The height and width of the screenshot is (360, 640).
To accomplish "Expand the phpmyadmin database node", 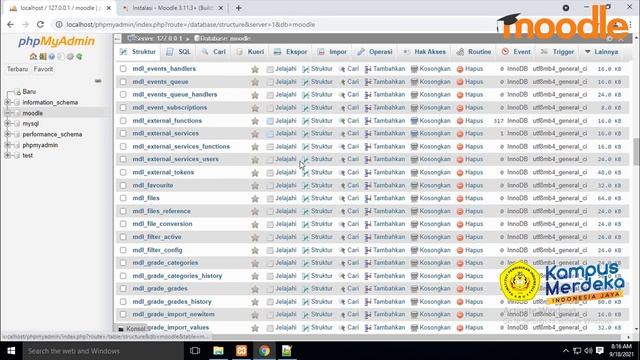I will 7,145.
